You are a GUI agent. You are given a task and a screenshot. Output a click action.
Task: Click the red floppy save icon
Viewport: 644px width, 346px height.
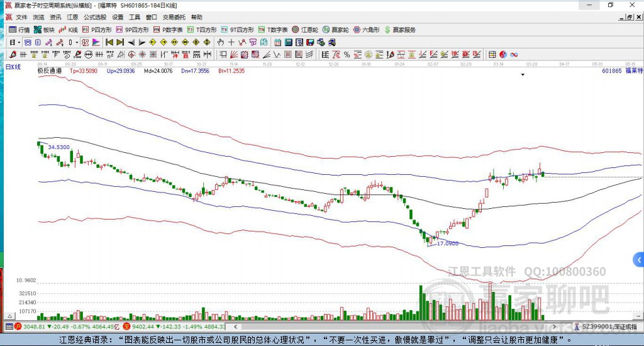pos(310,42)
